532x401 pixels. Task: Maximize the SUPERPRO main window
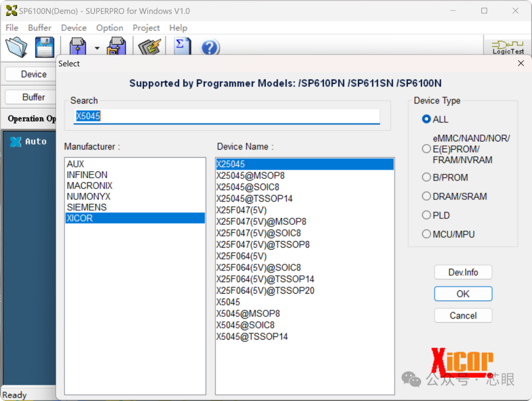click(x=484, y=11)
